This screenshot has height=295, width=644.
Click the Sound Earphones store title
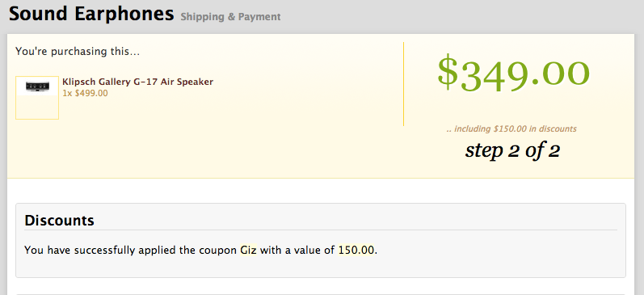(x=91, y=14)
